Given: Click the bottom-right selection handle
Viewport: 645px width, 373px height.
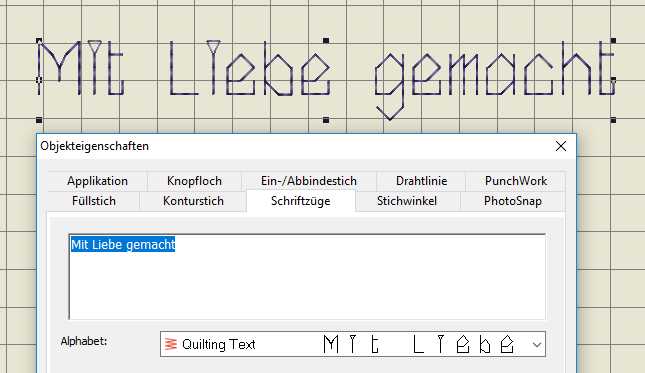Looking at the screenshot, I should pyautogui.click(x=613, y=120).
